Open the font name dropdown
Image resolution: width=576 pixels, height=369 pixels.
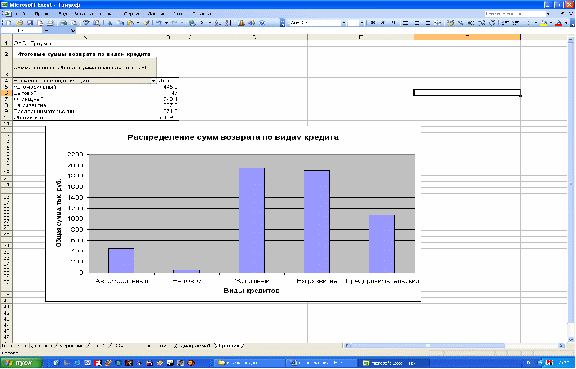(x=344, y=23)
